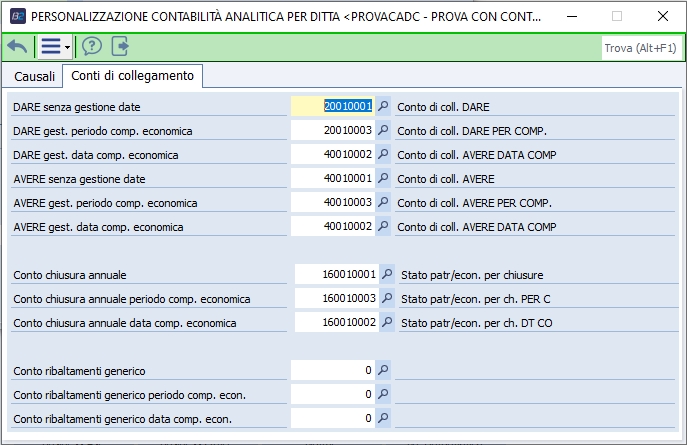Click the DARE senza gestione date account field

pos(334,106)
